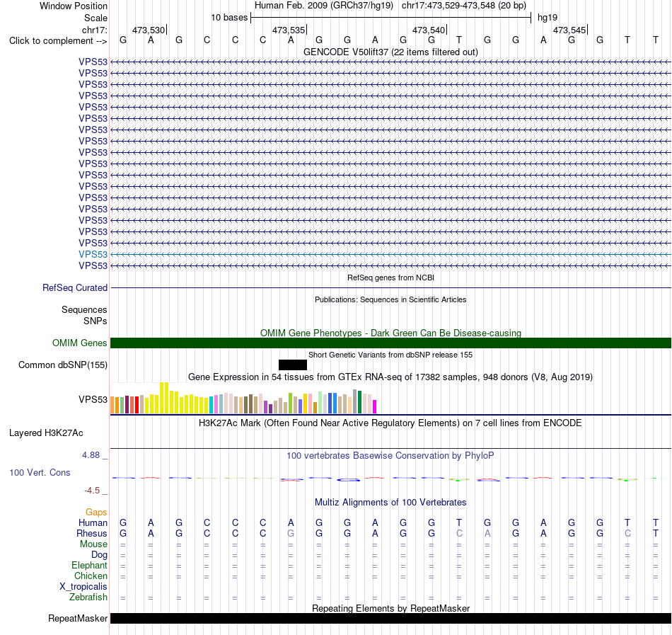Image resolution: width=672 pixels, height=635 pixels.
Task: Click the cyan bar in GTEx expression chart
Action: coord(211,405)
